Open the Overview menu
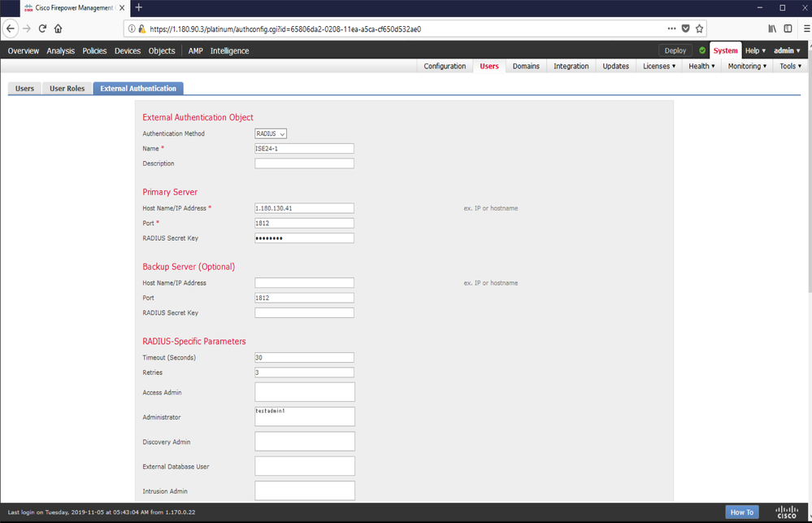The width and height of the screenshot is (812, 523). (24, 50)
